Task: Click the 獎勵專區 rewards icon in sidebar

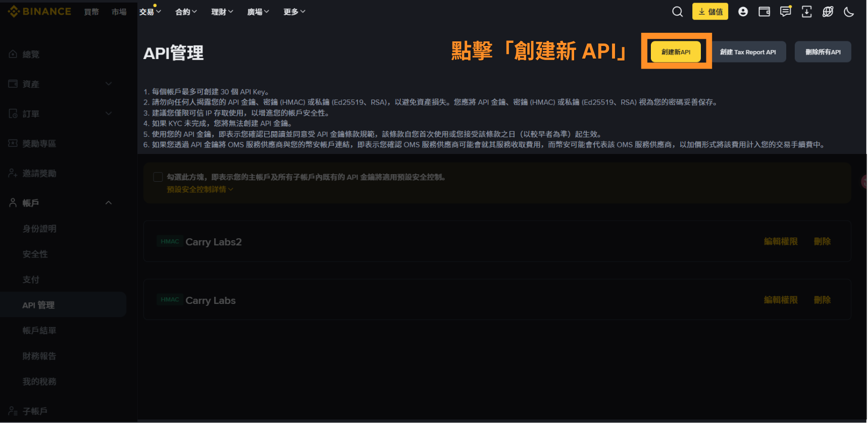Action: pyautogui.click(x=13, y=143)
